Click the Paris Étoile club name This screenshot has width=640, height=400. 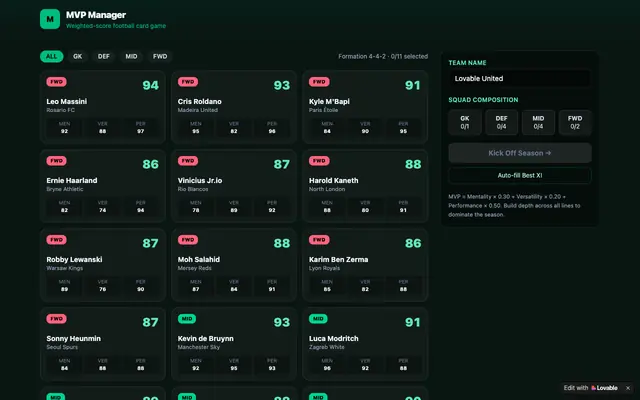(x=323, y=110)
